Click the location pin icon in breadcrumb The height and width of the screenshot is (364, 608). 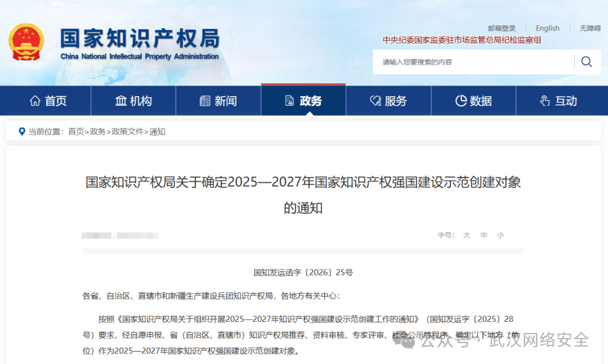(22, 132)
